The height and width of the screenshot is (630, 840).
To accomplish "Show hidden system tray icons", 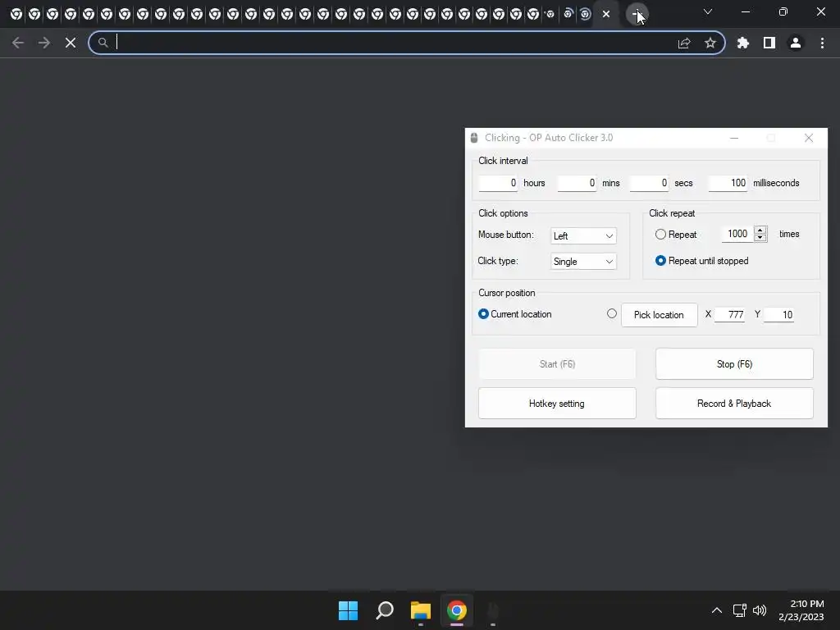I will (x=717, y=610).
